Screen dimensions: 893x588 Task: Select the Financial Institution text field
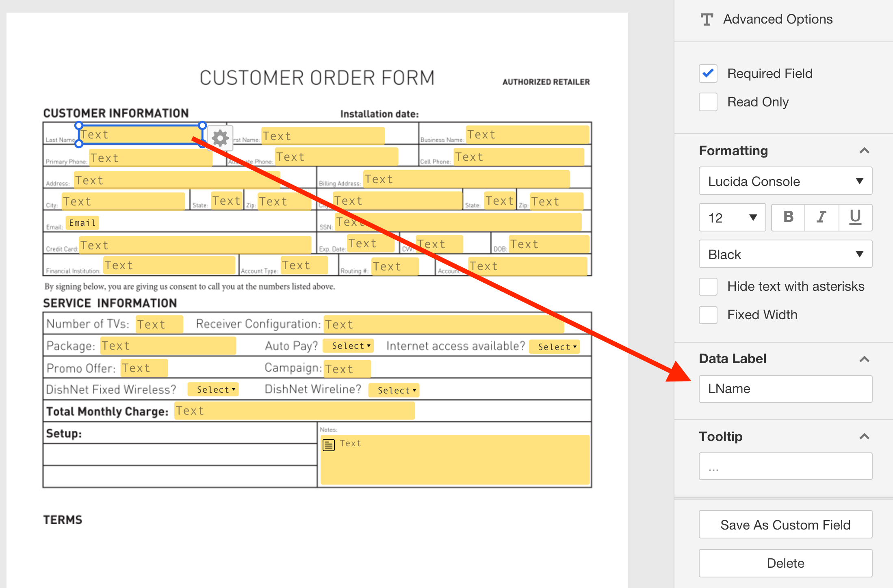169,265
